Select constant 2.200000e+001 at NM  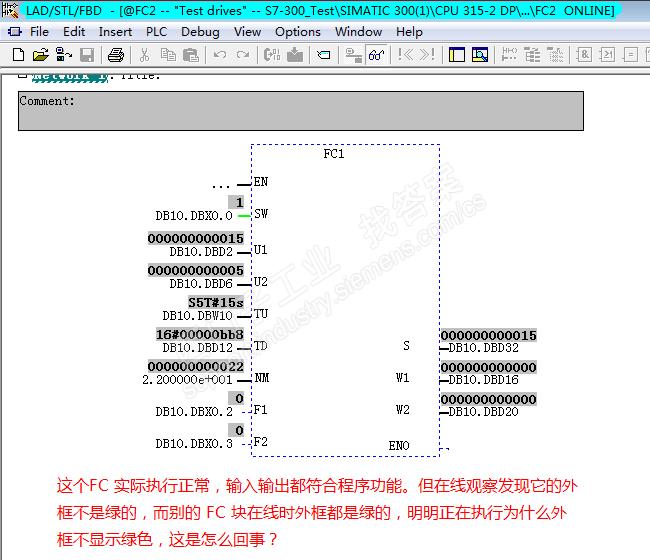point(187,380)
